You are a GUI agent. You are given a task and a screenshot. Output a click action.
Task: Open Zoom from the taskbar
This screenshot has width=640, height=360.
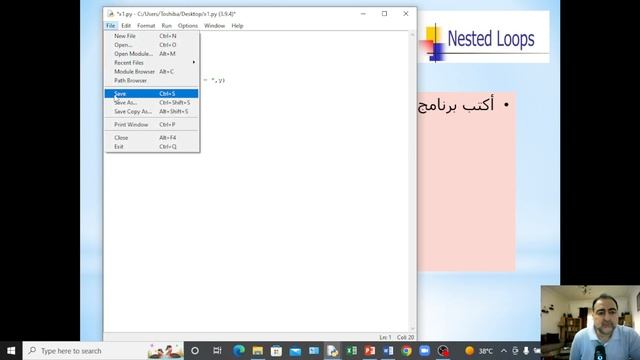point(424,351)
